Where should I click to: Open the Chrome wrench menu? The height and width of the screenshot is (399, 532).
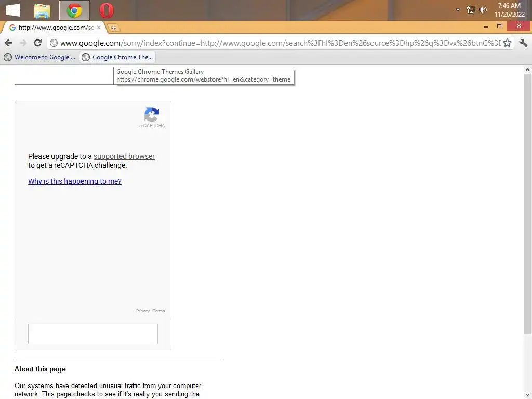(x=523, y=43)
